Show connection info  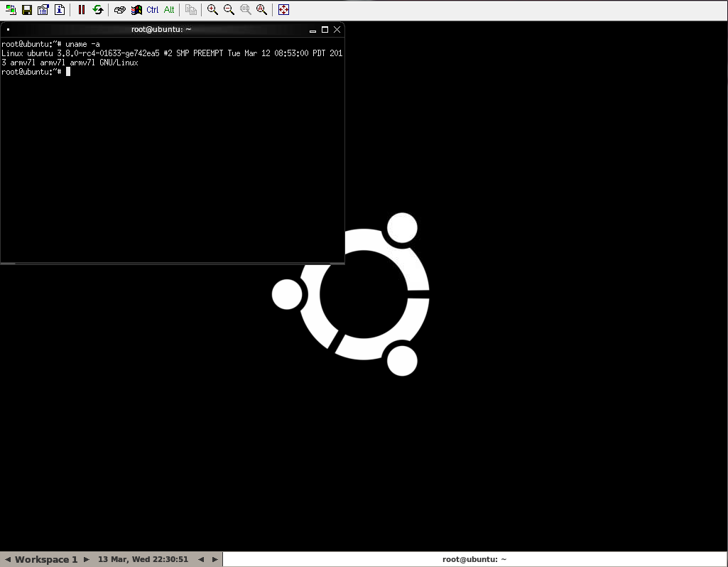[60, 10]
